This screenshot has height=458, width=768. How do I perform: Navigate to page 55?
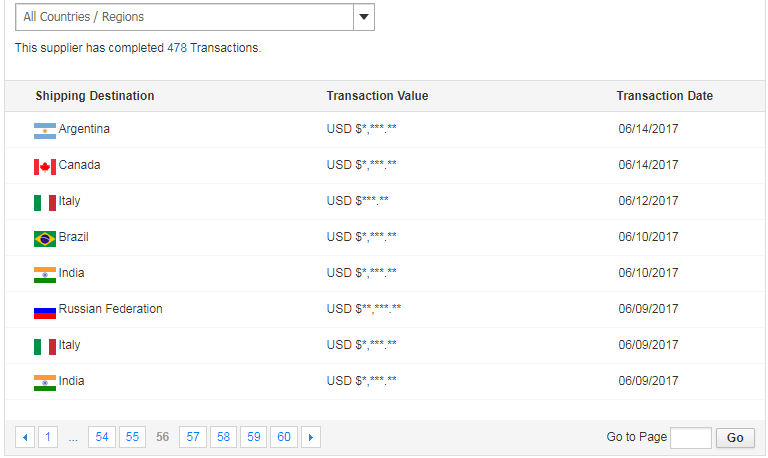(x=132, y=437)
